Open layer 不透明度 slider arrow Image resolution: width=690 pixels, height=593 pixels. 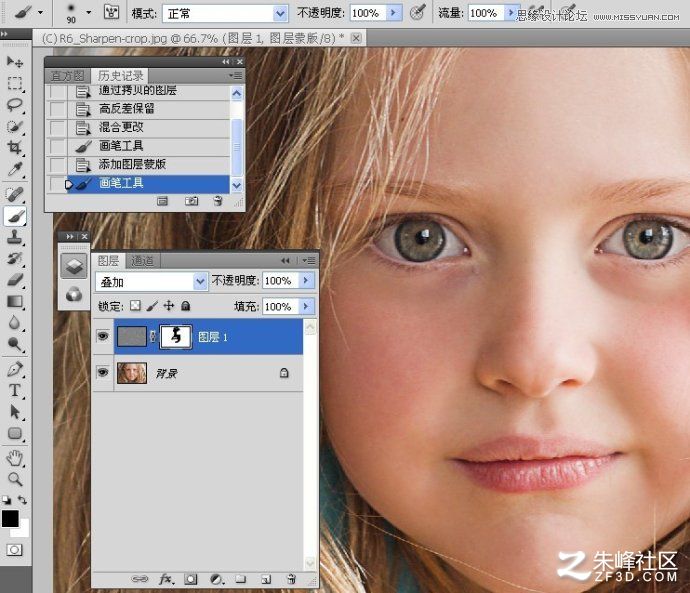307,280
